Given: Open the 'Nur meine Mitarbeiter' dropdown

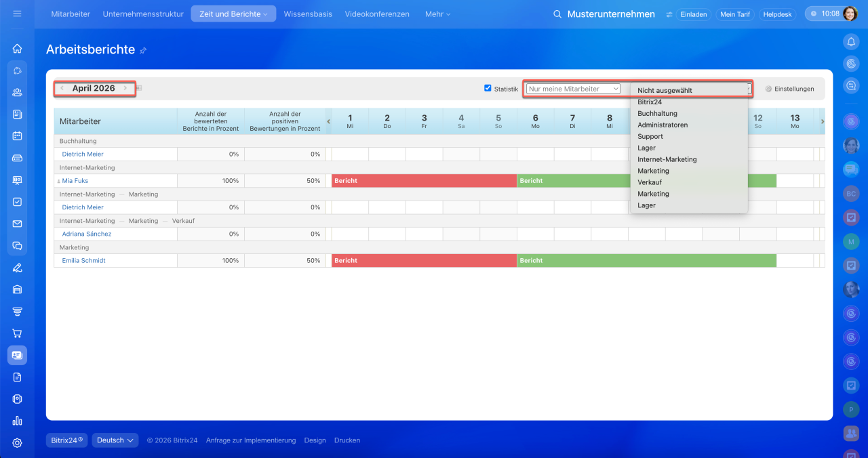Looking at the screenshot, I should click(573, 89).
